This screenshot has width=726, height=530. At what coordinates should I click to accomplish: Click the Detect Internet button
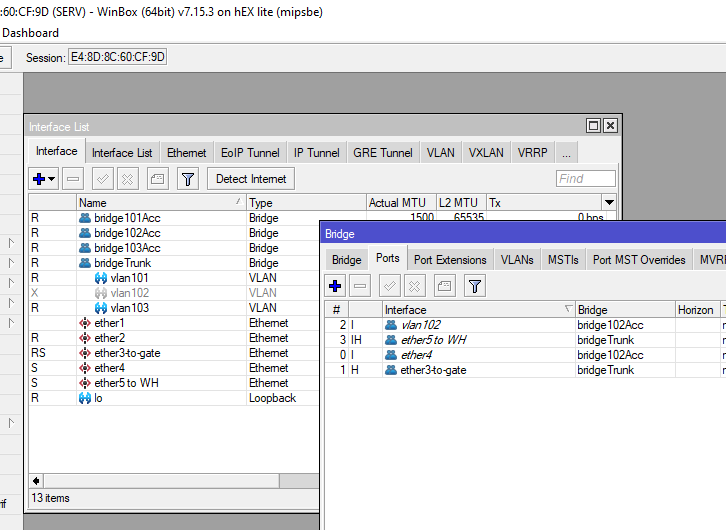pos(251,179)
